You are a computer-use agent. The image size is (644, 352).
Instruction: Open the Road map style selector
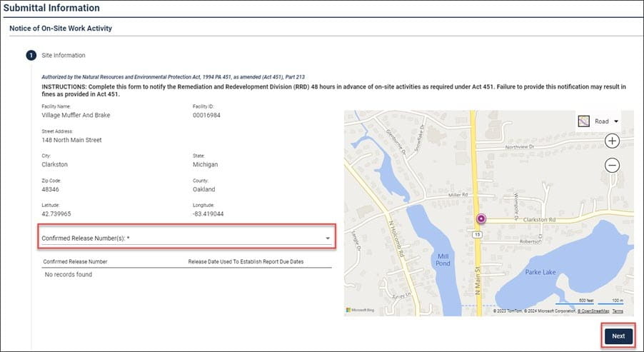click(x=598, y=121)
